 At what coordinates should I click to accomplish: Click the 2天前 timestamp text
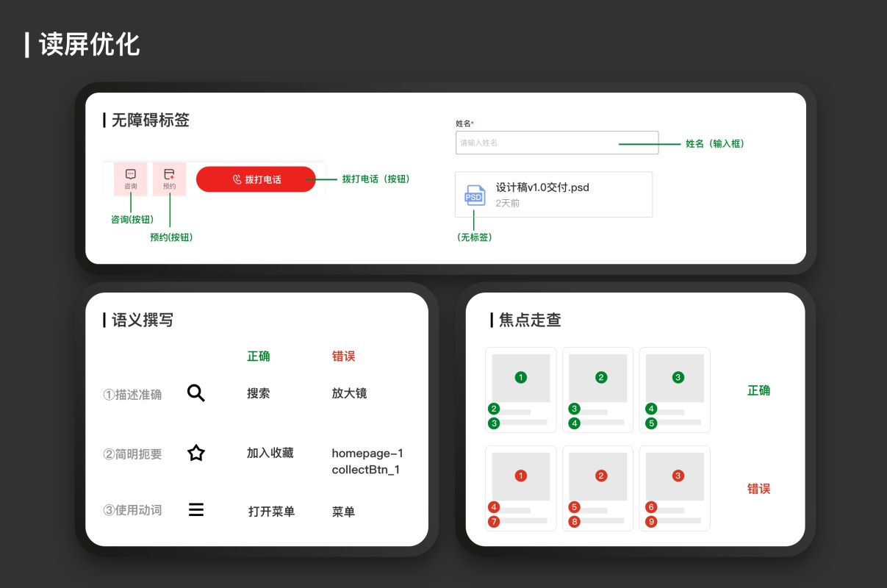(508, 204)
